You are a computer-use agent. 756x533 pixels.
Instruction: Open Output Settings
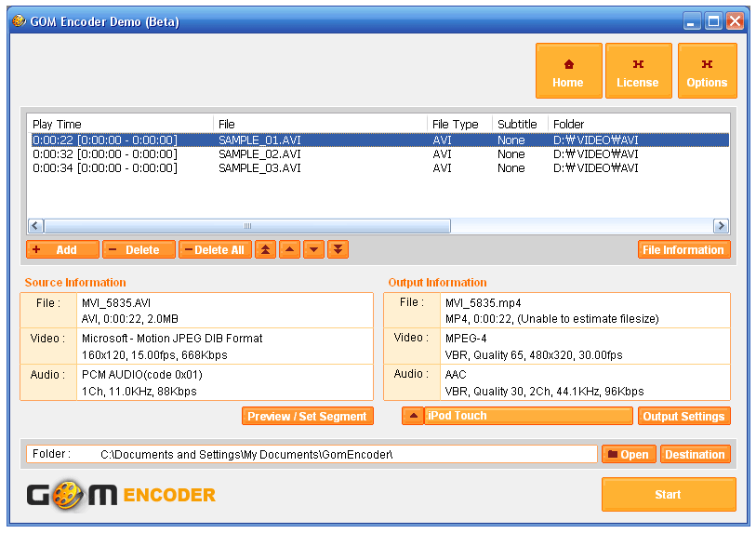pyautogui.click(x=683, y=417)
